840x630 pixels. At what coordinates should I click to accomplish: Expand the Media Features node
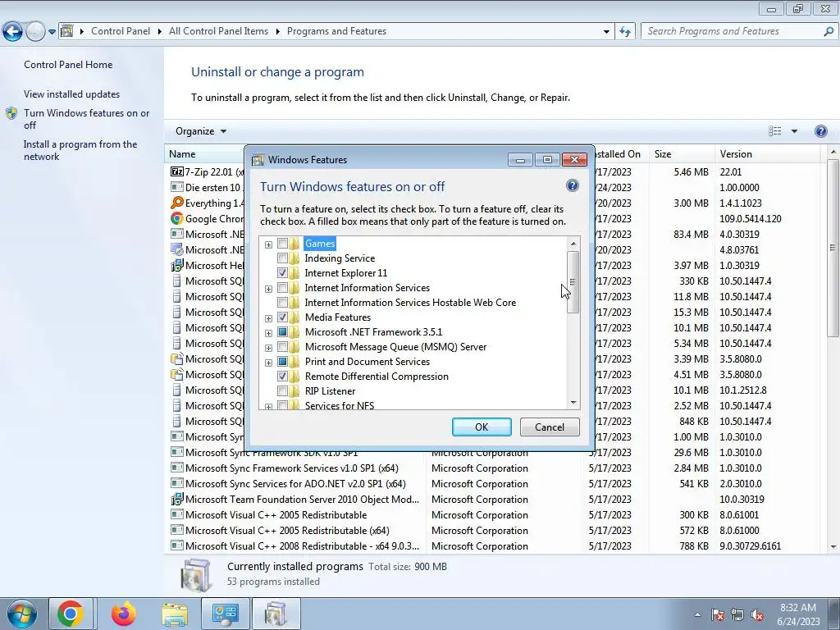[268, 318]
